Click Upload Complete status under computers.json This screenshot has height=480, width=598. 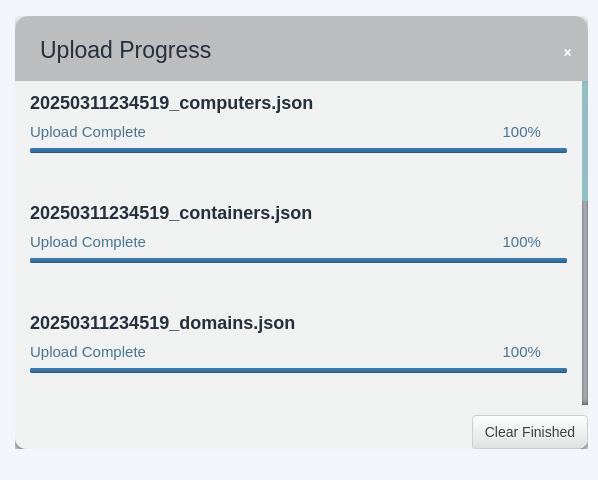pyautogui.click(x=88, y=132)
